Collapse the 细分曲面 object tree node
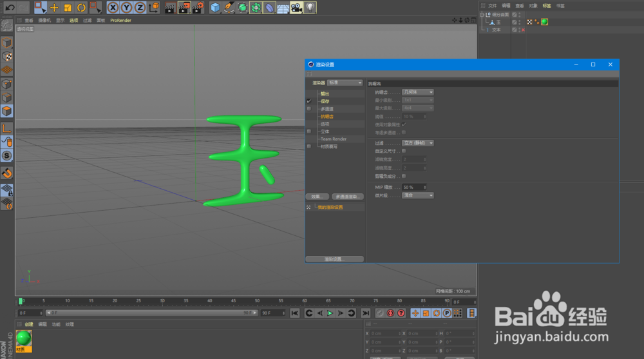The image size is (644, 359). click(482, 14)
